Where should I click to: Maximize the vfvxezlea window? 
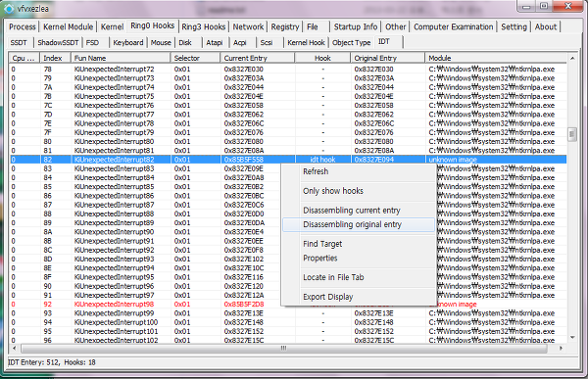tap(544, 6)
